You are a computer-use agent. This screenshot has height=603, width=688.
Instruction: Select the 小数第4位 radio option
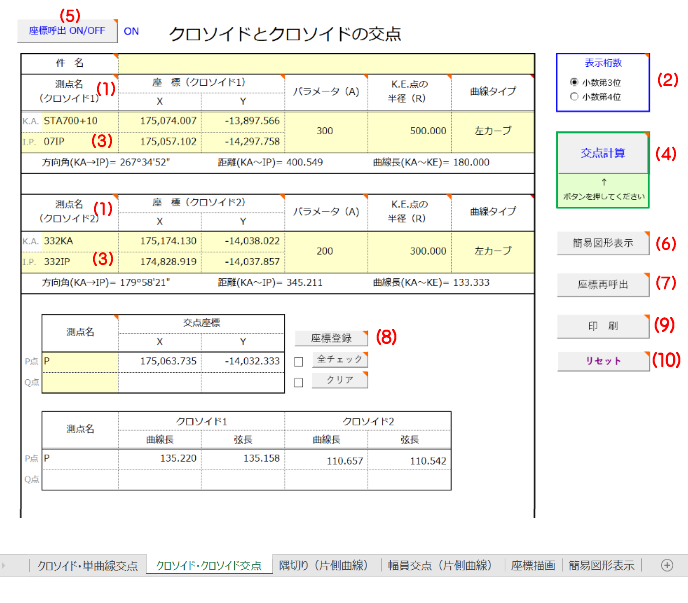click(x=573, y=97)
